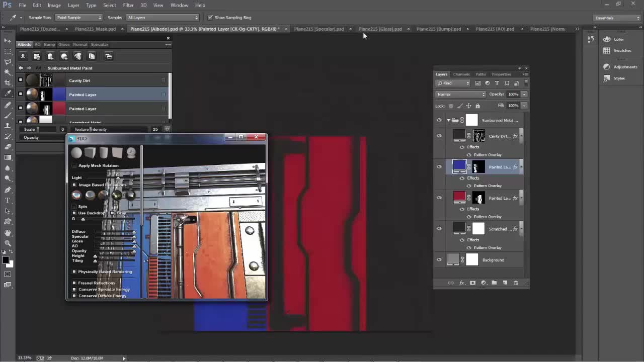This screenshot has width=644, height=362.
Task: Hide the Background layer eye icon
Action: tap(439, 260)
